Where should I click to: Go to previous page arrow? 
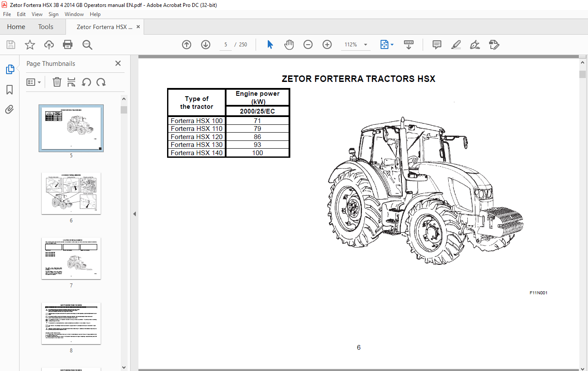pyautogui.click(x=187, y=45)
